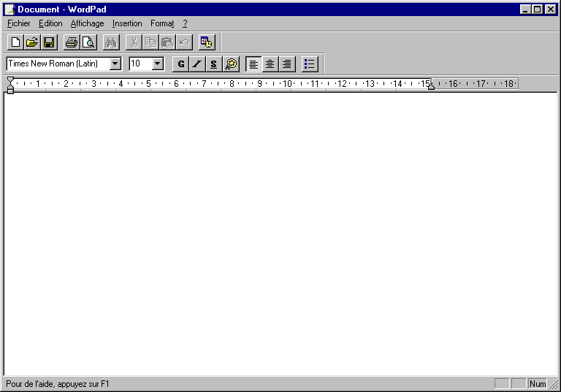Cut selection with the scissors icon
Viewport: 561px width, 392px height.
[x=134, y=42]
